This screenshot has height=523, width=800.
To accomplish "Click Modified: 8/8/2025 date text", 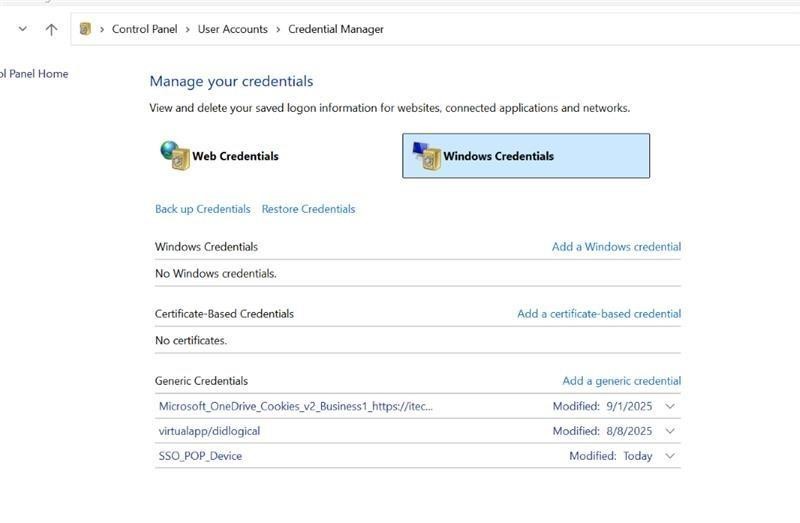I will tap(602, 431).
